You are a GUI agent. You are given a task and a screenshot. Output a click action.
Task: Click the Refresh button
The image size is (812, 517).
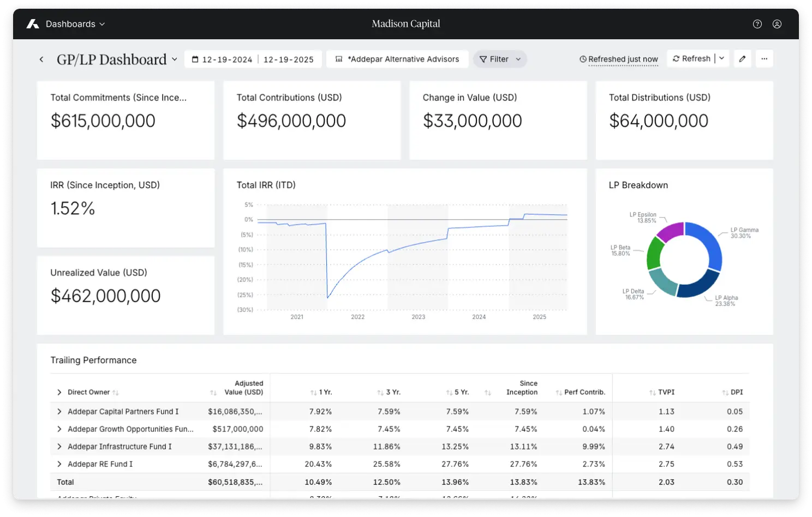691,58
